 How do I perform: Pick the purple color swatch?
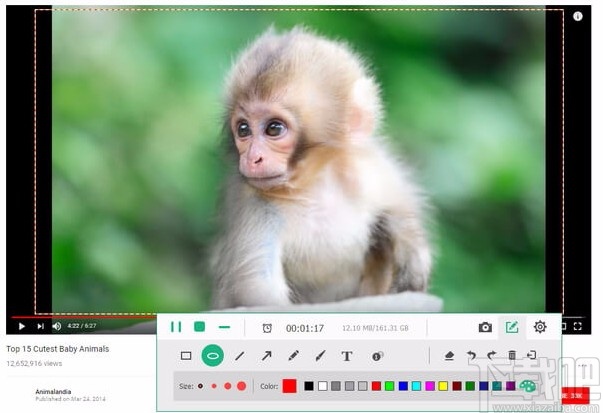coord(510,386)
